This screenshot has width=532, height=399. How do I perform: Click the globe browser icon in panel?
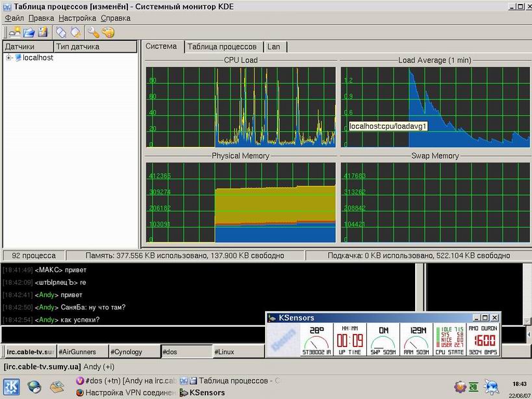coord(34,387)
